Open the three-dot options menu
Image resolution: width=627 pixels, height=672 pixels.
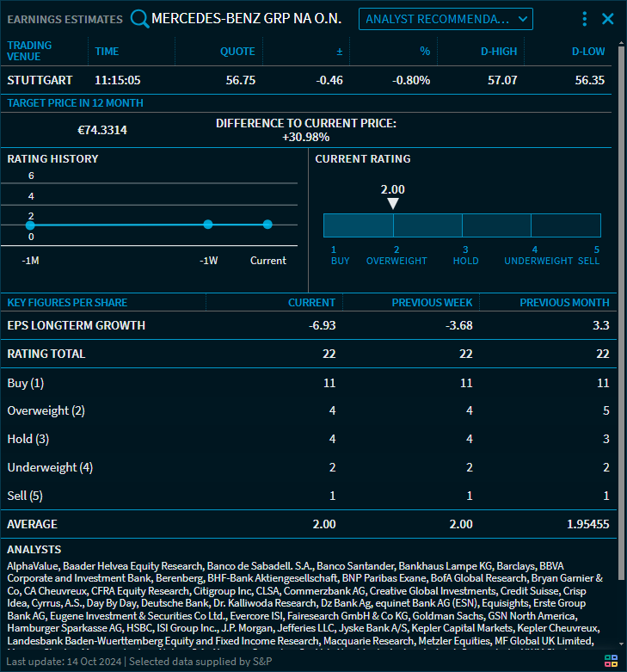585,19
